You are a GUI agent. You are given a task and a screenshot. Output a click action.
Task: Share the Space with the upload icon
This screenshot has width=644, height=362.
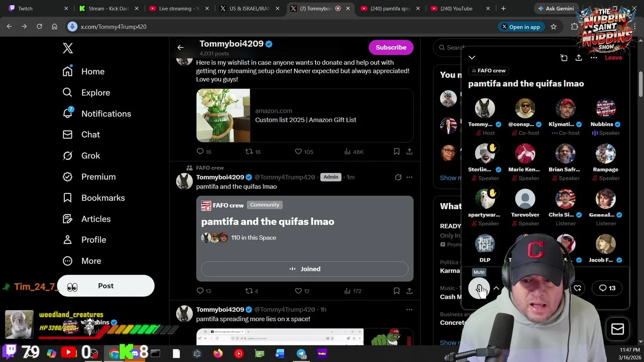tap(579, 58)
